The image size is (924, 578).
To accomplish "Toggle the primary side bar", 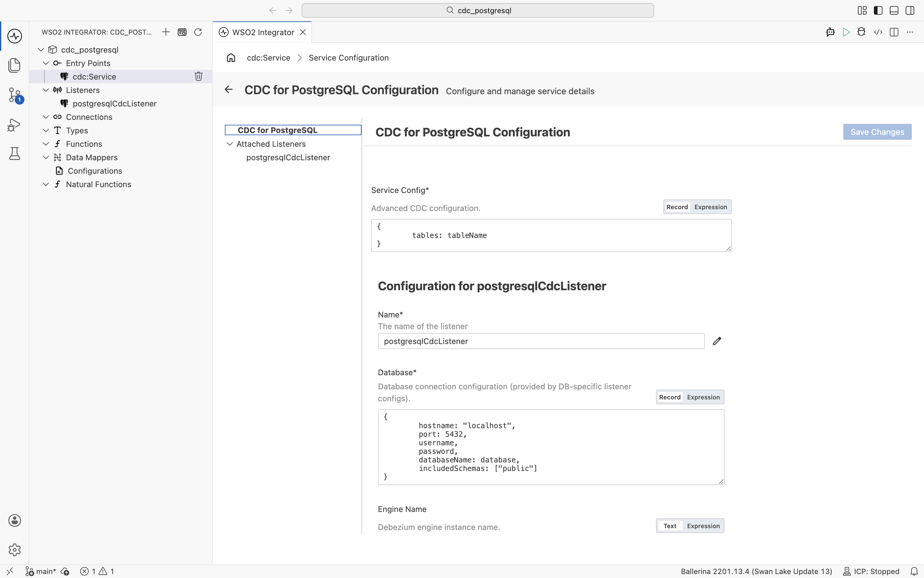I will (878, 10).
